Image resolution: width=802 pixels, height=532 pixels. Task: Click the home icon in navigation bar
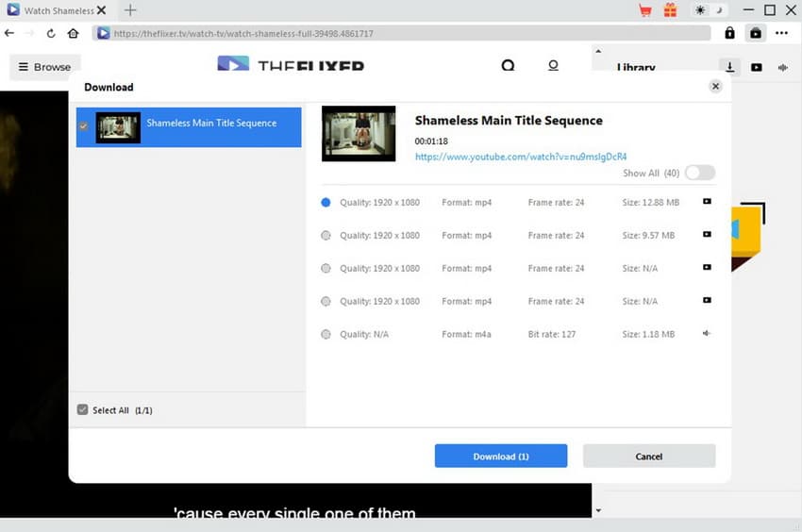[74, 33]
